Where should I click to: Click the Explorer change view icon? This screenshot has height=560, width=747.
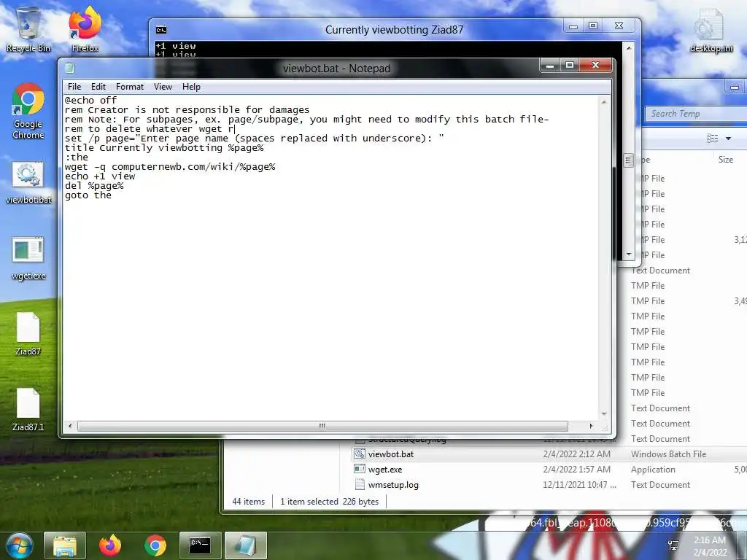712,139
